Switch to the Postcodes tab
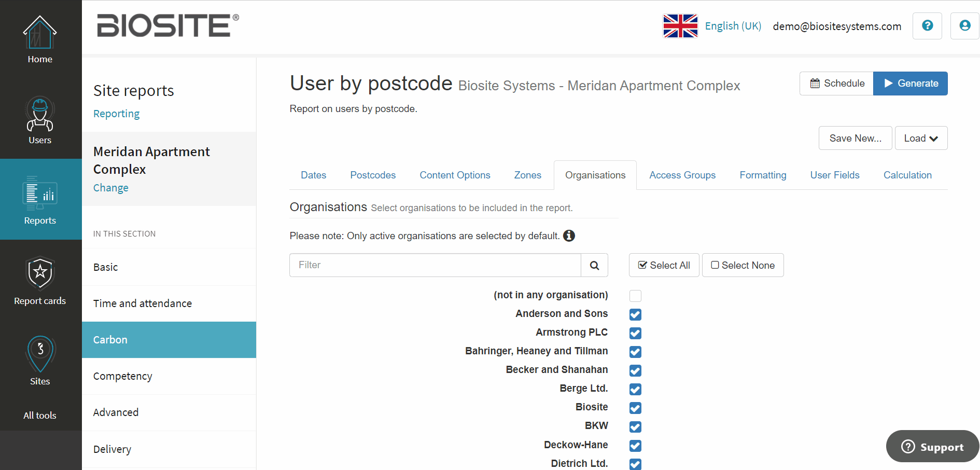This screenshot has width=980, height=470. tap(373, 175)
